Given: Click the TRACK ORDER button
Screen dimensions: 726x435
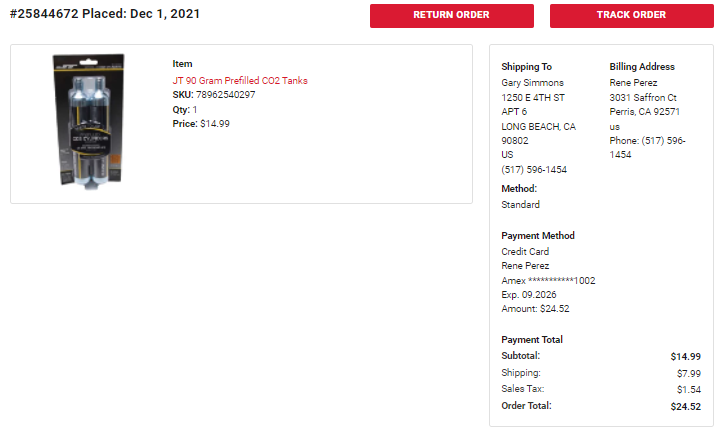Looking at the screenshot, I should (632, 16).
